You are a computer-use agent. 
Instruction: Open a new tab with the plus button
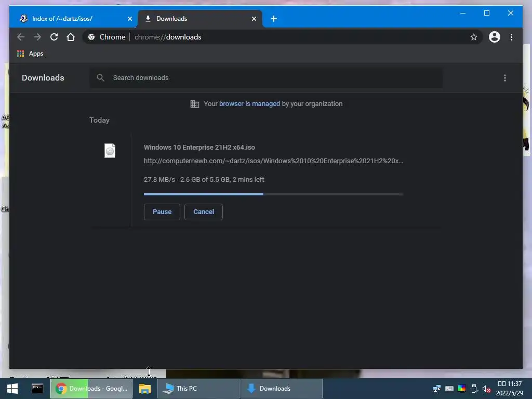[x=274, y=19]
